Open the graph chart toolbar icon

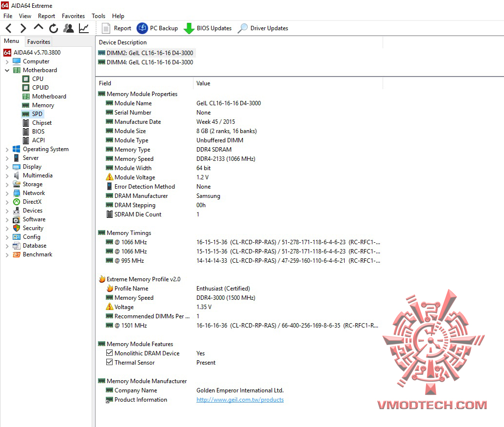point(83,28)
